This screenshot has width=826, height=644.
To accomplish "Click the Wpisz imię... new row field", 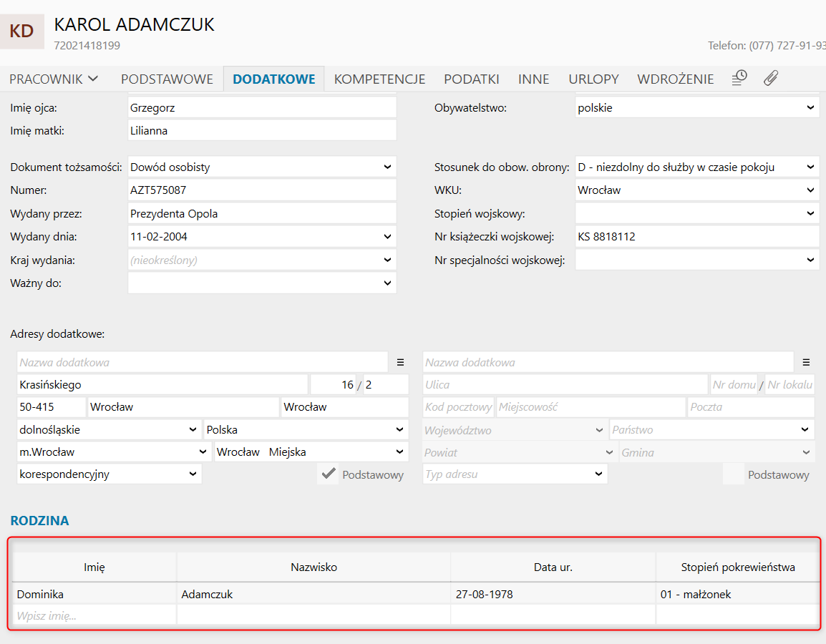I will click(x=94, y=615).
